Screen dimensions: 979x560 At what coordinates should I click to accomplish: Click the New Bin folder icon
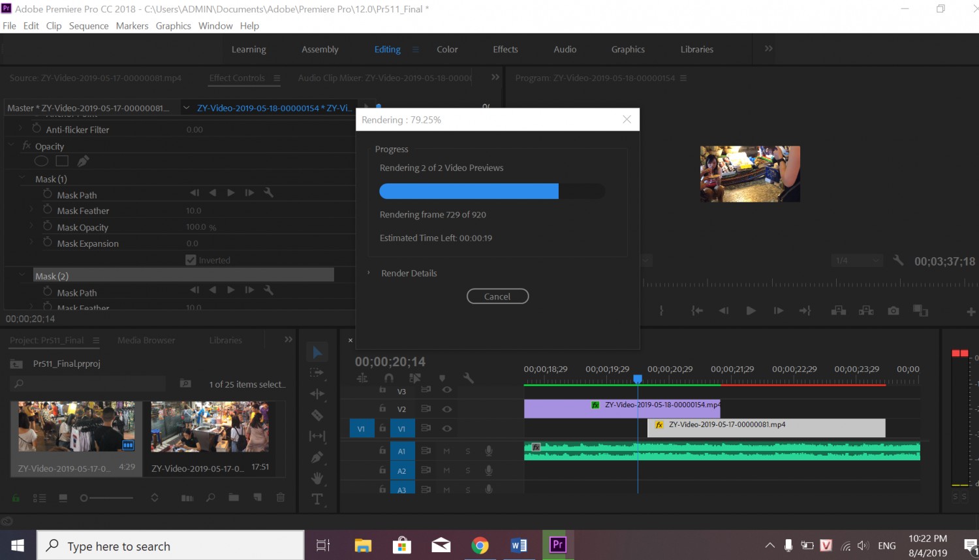point(234,497)
